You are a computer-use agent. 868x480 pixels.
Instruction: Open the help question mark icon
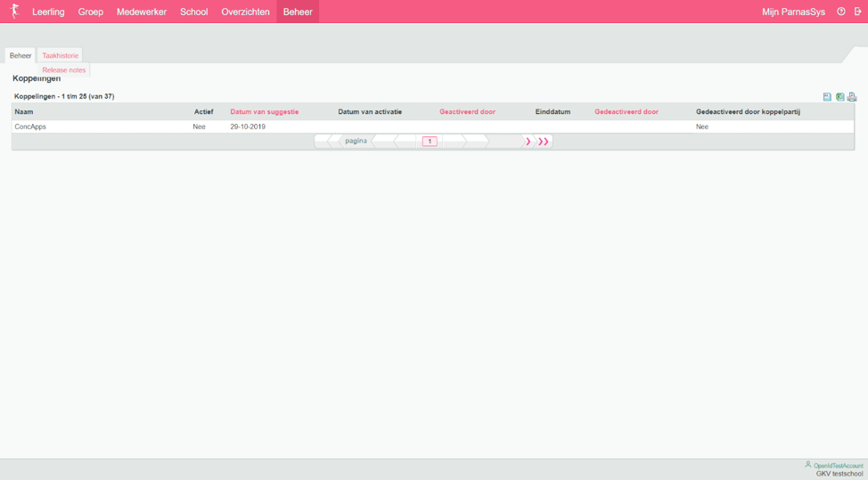[x=840, y=12]
